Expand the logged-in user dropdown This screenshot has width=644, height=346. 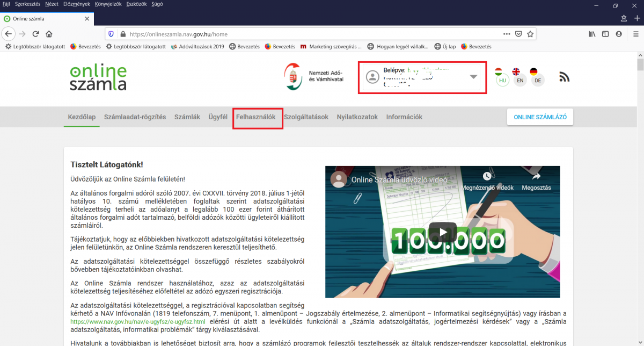pos(473,77)
